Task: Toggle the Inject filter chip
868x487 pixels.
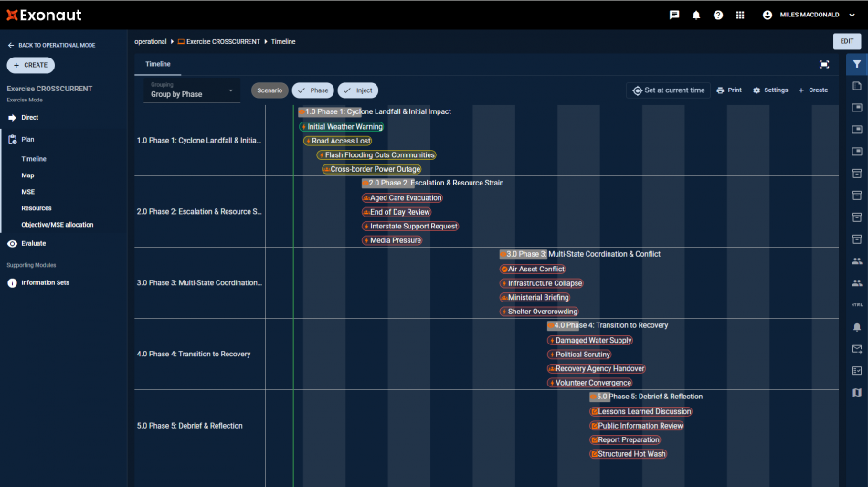Action: pos(357,90)
